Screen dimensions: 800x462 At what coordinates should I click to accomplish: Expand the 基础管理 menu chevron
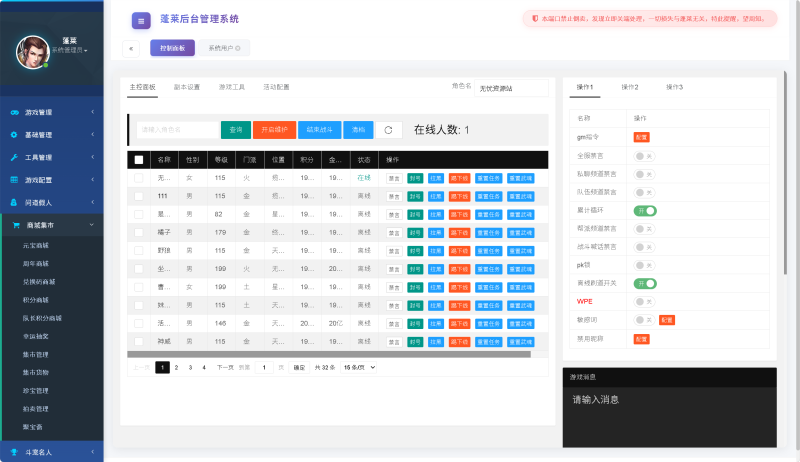[x=92, y=135]
